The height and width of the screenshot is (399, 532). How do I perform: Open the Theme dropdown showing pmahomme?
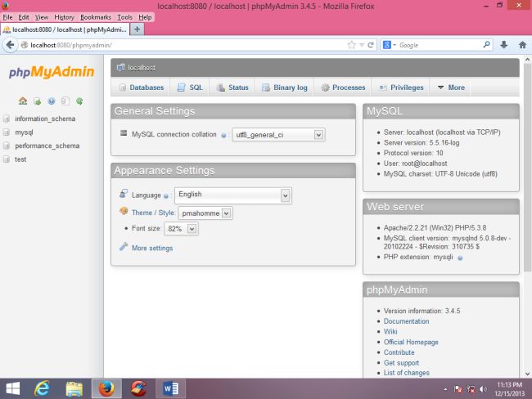pyautogui.click(x=205, y=213)
